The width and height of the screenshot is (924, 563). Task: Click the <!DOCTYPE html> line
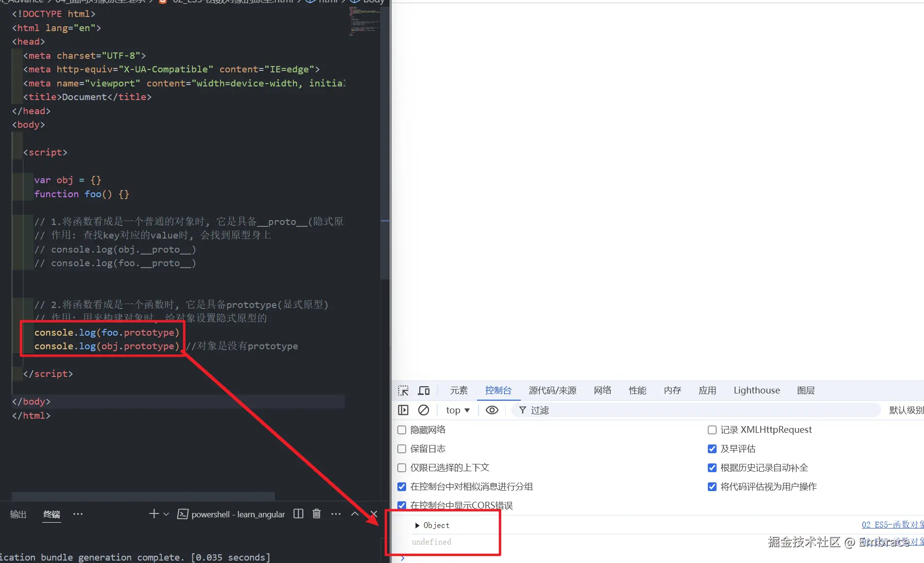(x=53, y=14)
